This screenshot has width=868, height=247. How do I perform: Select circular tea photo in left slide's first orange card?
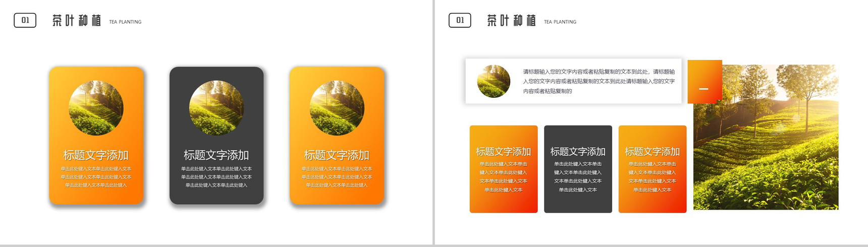click(x=96, y=108)
